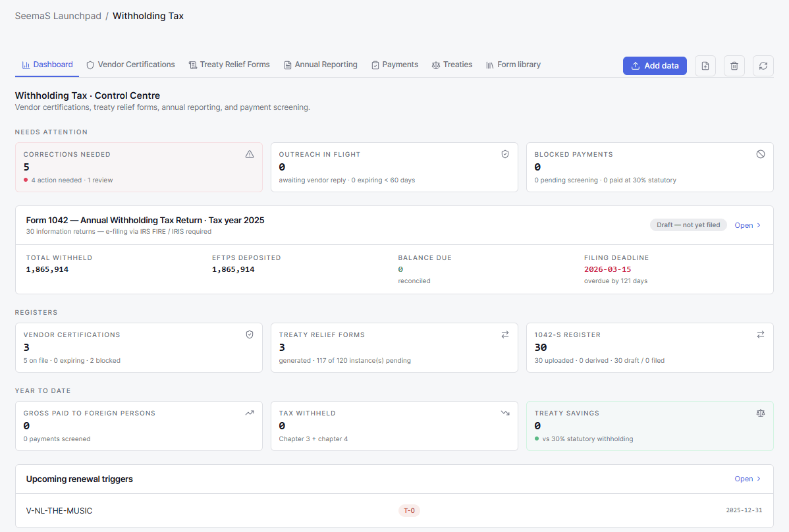Select the Payments tab
The width and height of the screenshot is (789, 532).
[x=394, y=65]
